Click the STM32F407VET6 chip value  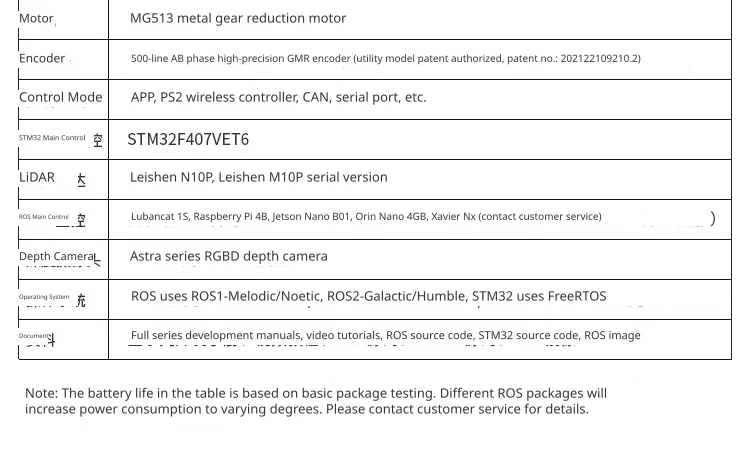click(188, 140)
